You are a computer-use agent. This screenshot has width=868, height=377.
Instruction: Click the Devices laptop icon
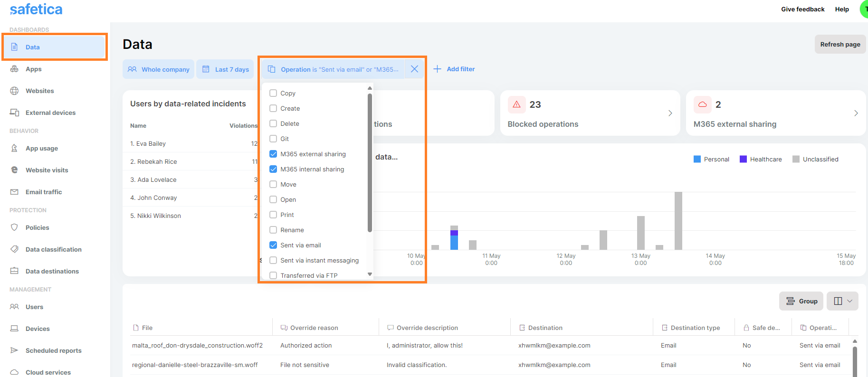click(x=14, y=329)
